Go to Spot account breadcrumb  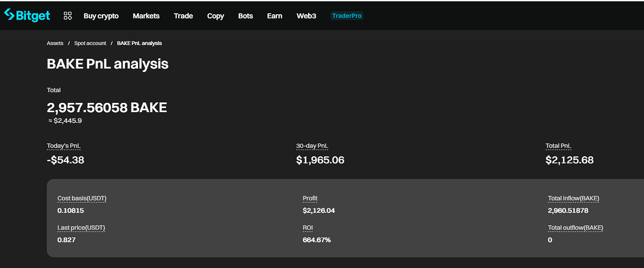[90, 43]
